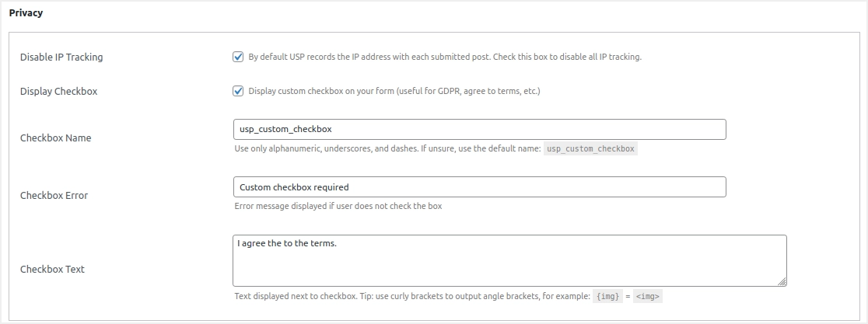The image size is (868, 324).
Task: Click the "Checkbox Name" row label
Action: point(55,138)
